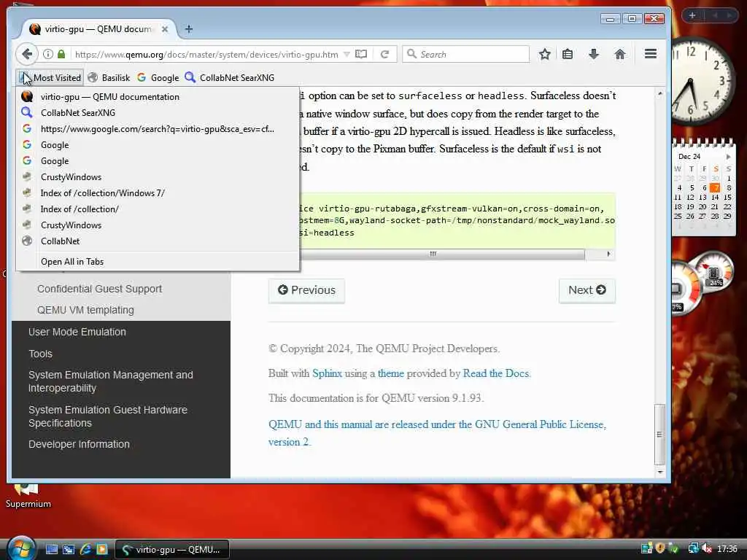
Task: Choose CollabNet SearXNG in Most Visited menu
Action: [158, 113]
